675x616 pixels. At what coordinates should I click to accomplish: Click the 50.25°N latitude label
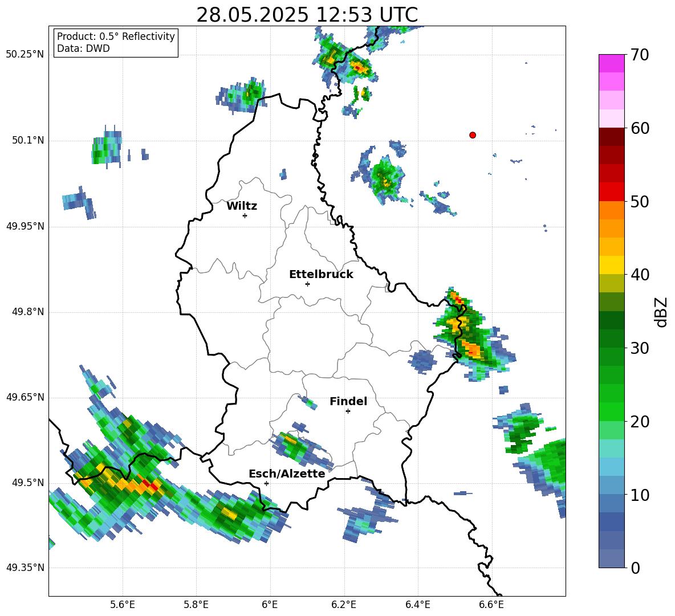click(25, 55)
